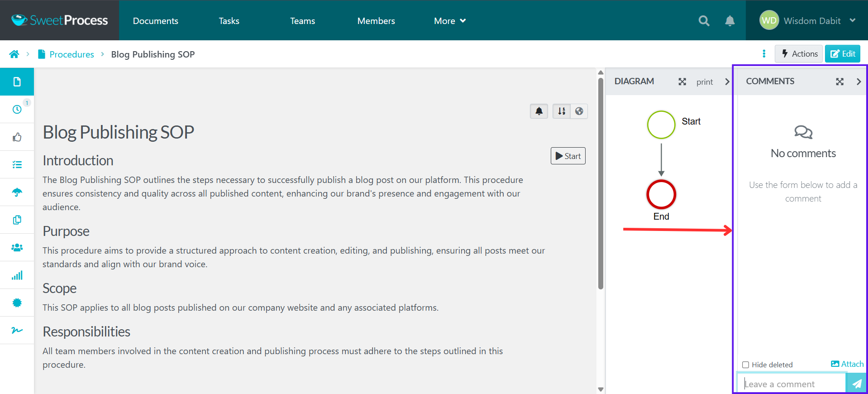Screen dimensions: 868x394
Task: Click the scroll down arrow
Action: click(601, 389)
